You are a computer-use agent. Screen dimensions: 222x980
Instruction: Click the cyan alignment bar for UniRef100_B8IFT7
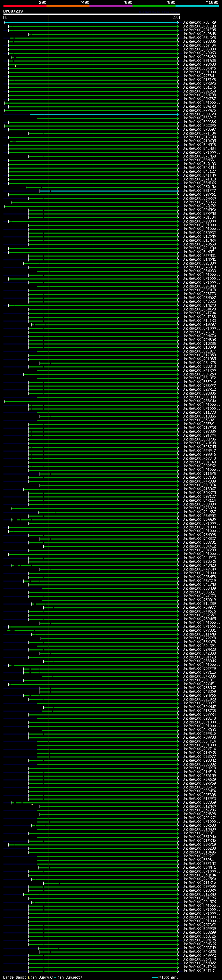click(x=109, y=191)
